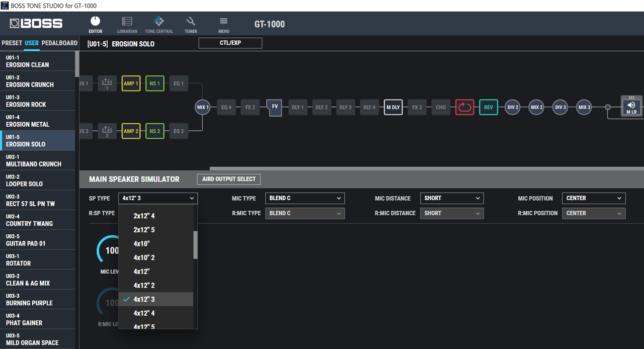This screenshot has width=644, height=349.
Task: Select the MIX 3 mixer node
Action: coord(584,107)
